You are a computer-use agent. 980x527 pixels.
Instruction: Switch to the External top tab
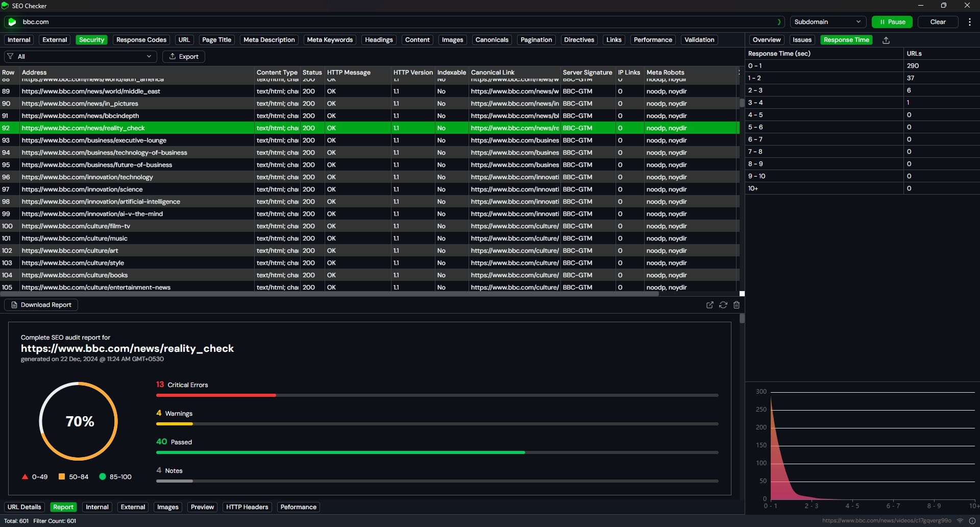tap(55, 40)
